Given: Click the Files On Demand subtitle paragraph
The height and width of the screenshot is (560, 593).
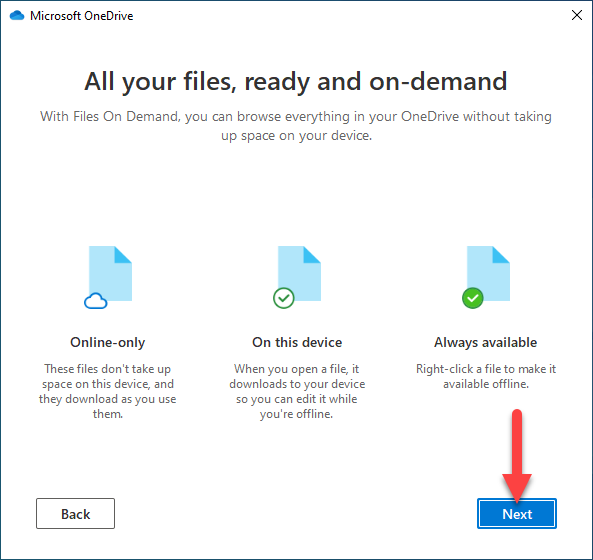Looking at the screenshot, I should (296, 126).
